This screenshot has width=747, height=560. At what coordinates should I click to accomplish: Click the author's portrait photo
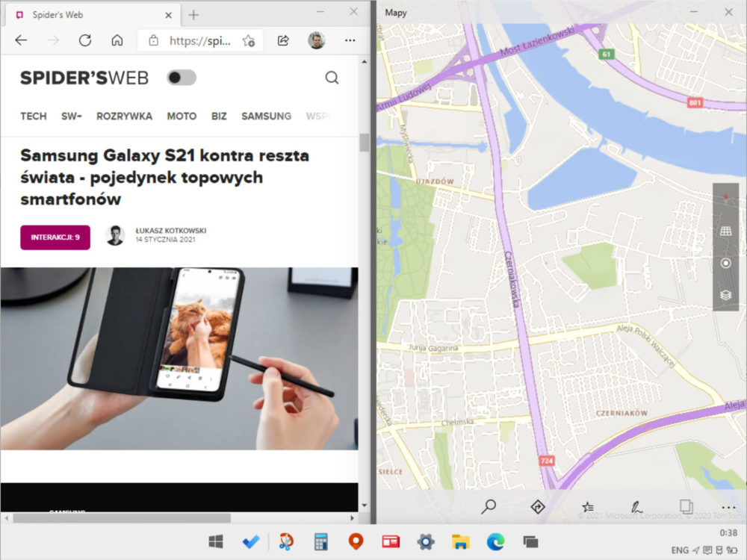click(x=115, y=235)
